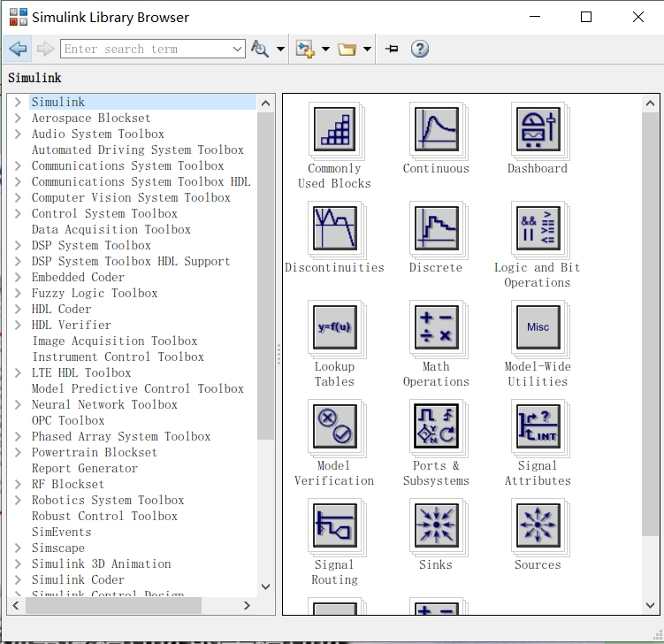Open the search term history dropdown
664x644 pixels.
pos(238,49)
